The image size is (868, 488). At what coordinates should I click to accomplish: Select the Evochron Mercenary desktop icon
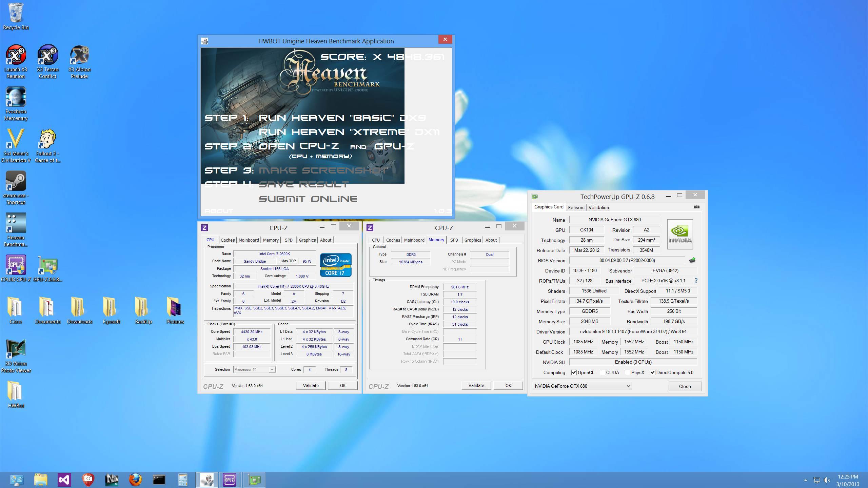click(x=16, y=104)
